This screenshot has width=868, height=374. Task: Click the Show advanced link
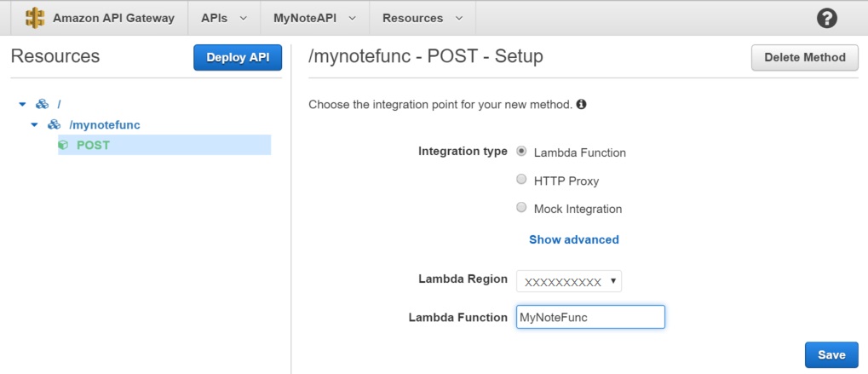click(x=574, y=239)
